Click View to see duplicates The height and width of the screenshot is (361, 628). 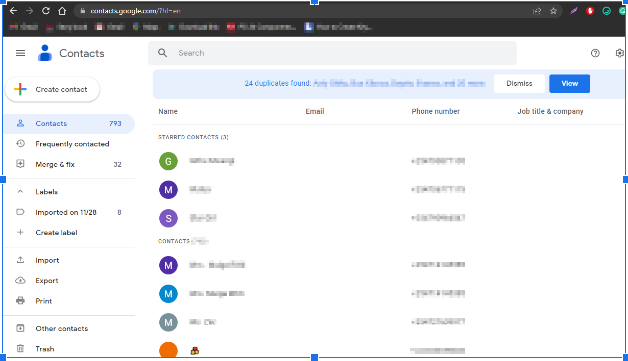(569, 83)
